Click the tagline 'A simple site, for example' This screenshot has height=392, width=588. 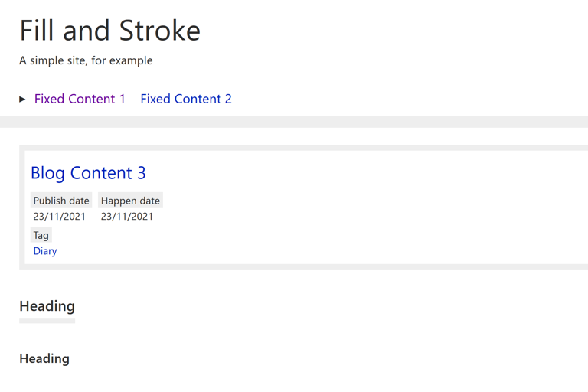click(x=86, y=60)
